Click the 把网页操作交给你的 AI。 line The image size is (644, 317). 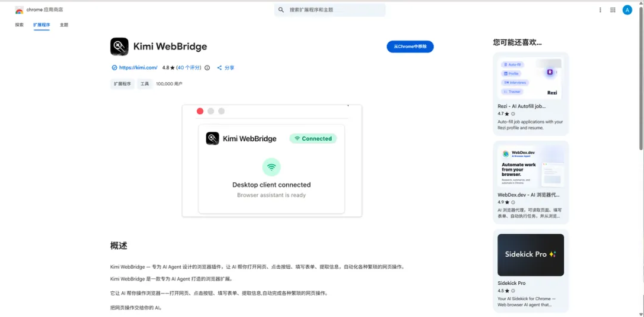(x=136, y=307)
